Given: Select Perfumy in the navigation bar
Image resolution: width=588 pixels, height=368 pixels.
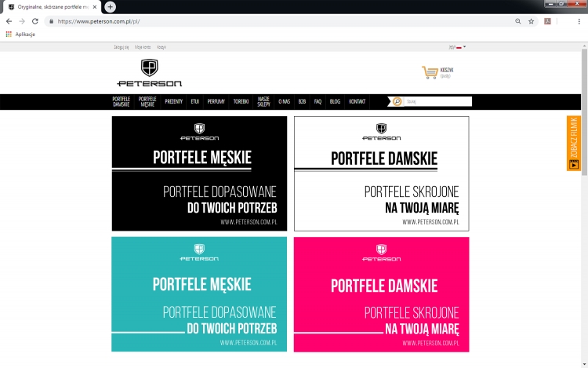Looking at the screenshot, I should [216, 102].
